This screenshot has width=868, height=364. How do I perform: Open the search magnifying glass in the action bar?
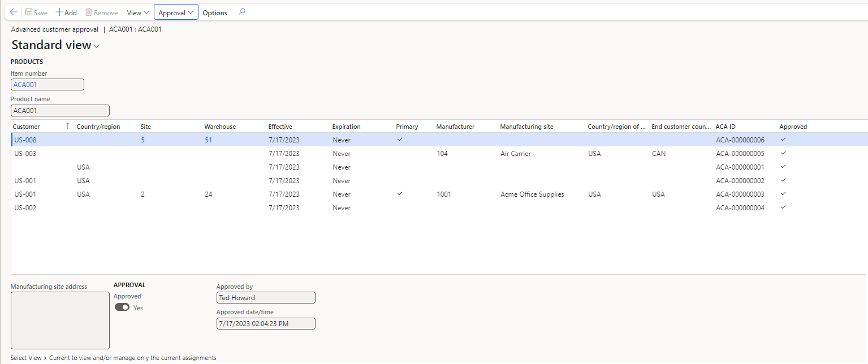(241, 12)
